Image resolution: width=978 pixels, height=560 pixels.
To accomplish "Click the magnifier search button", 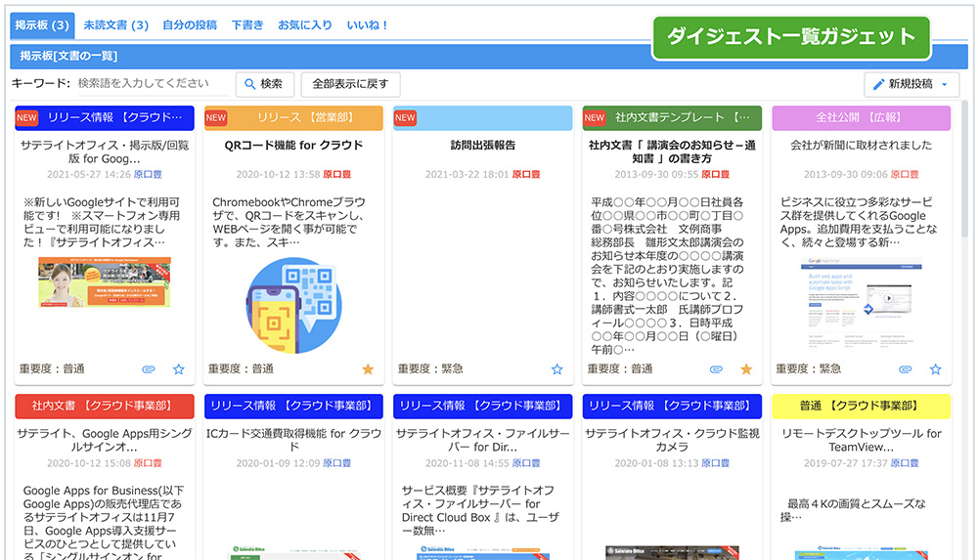I will 264,84.
